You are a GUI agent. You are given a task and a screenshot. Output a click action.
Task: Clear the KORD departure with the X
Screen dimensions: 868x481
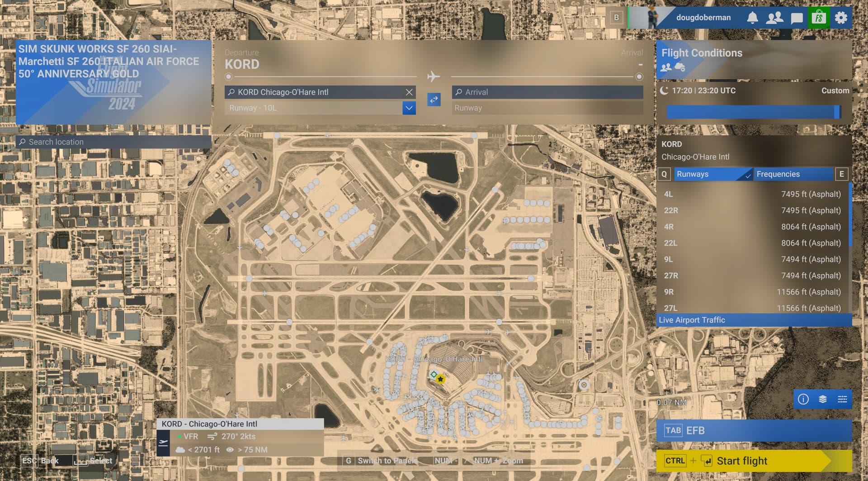(409, 92)
